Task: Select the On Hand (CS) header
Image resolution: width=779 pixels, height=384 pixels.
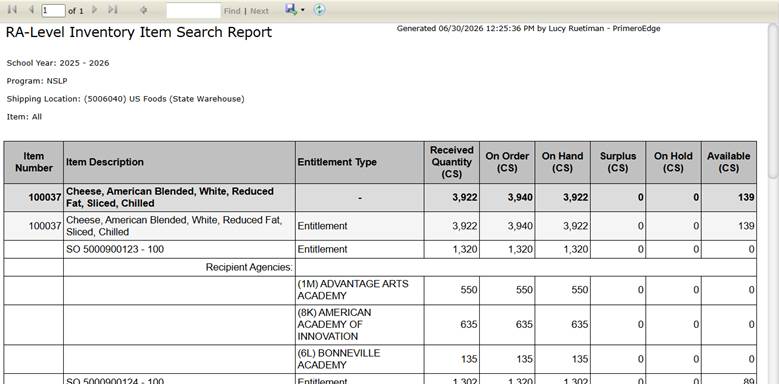Action: coord(562,162)
